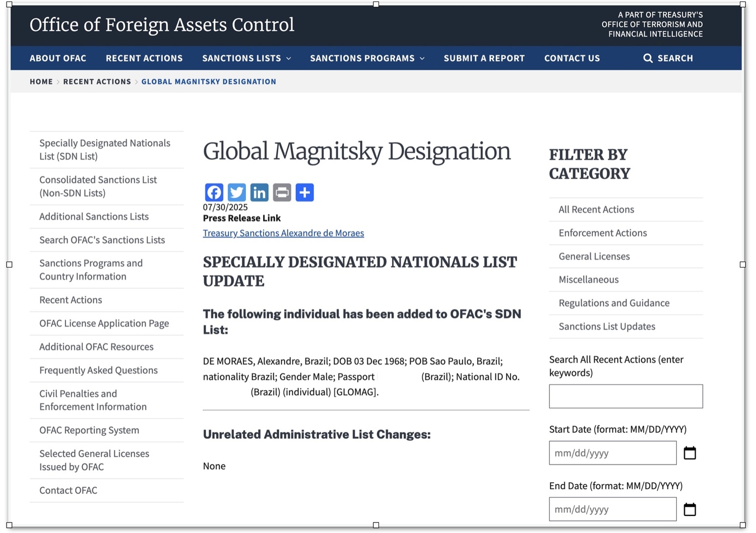This screenshot has width=756, height=533.
Task: Focus the Start Date input field
Action: tap(613, 453)
